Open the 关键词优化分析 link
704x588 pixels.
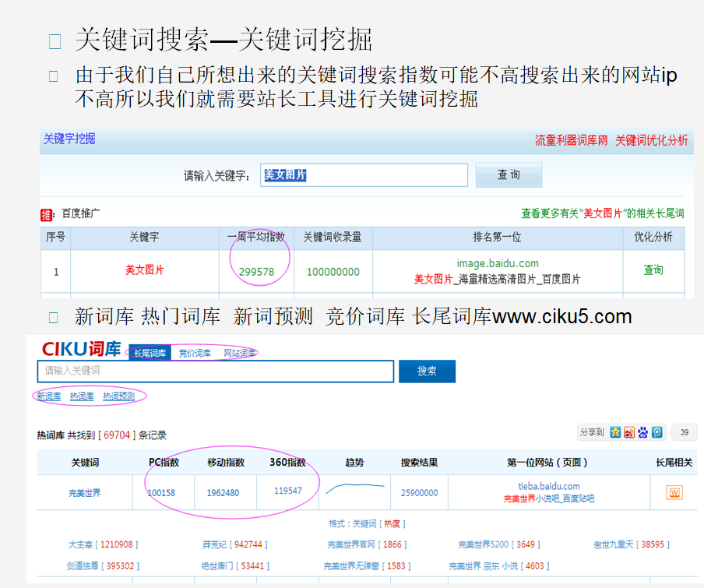(x=652, y=140)
